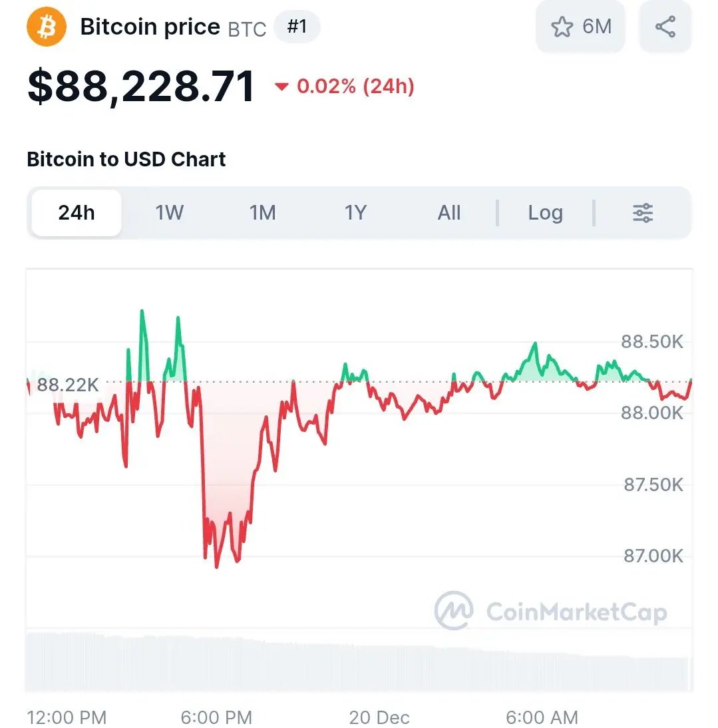Switch to the 1M chart range
Image resolution: width=718 pixels, height=728 pixels.
(263, 213)
